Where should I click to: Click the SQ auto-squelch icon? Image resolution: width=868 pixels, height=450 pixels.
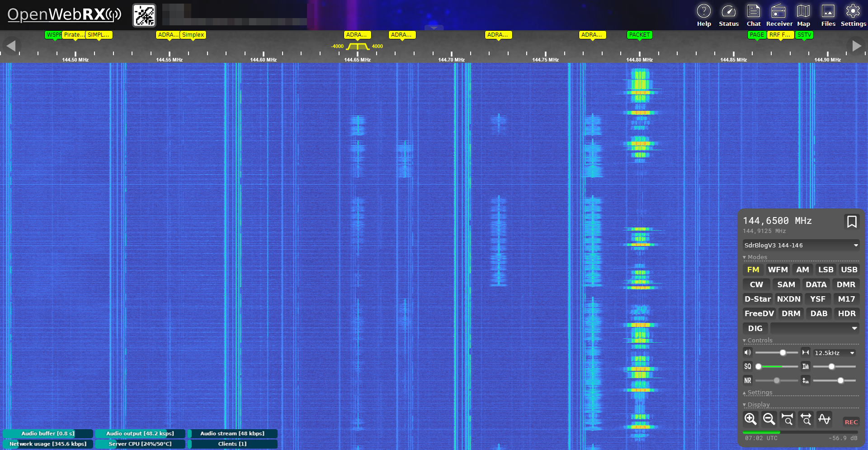click(x=748, y=366)
